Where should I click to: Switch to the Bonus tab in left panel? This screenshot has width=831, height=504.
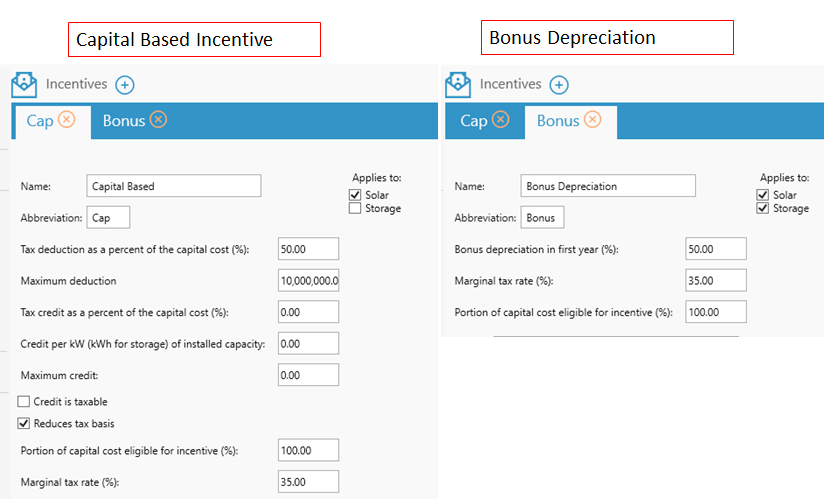coord(123,121)
